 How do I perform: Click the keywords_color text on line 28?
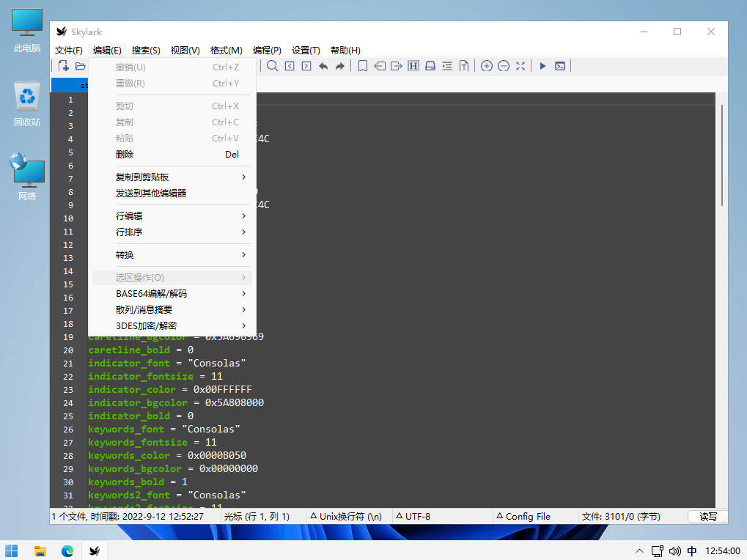click(128, 455)
